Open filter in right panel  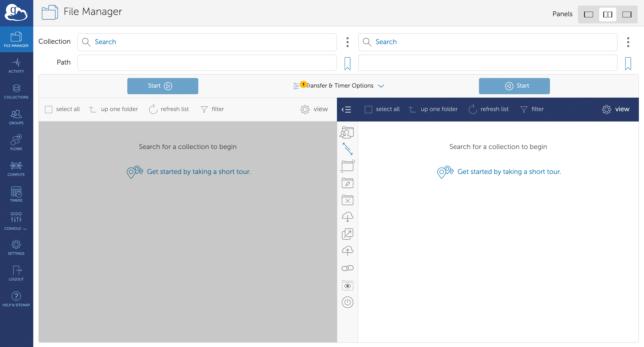(x=532, y=109)
